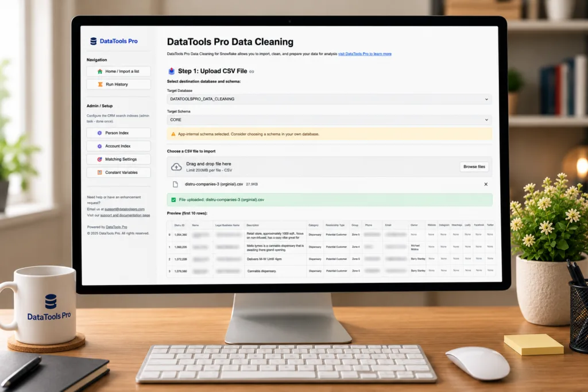Click the Distru ID cell 1,076,580

[181, 271]
